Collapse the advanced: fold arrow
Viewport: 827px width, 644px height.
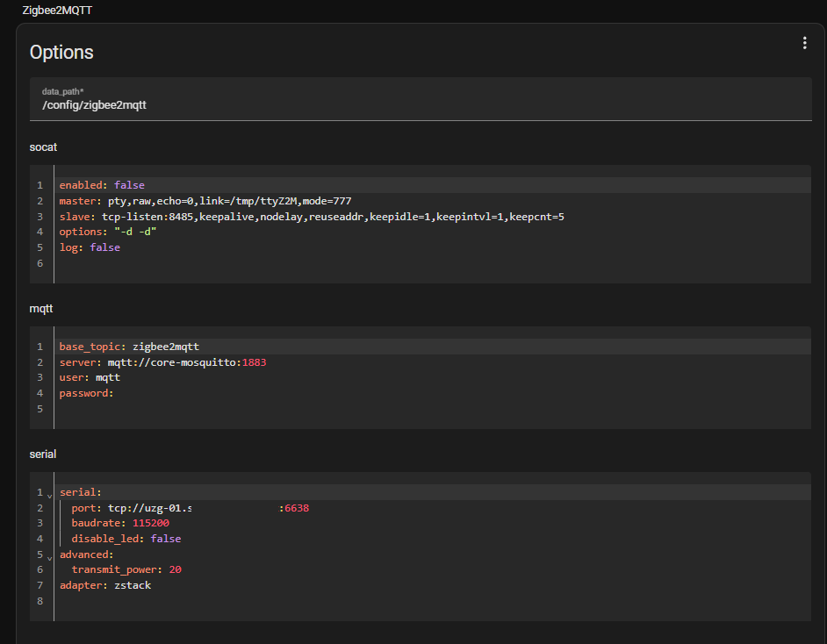49,558
